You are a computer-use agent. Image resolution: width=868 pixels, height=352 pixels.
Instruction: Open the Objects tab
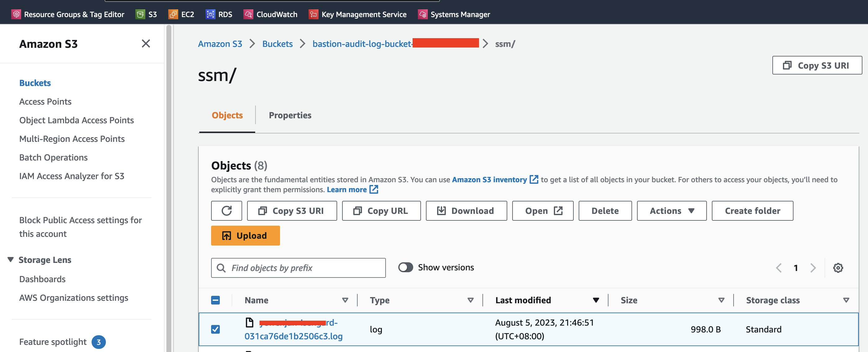click(228, 115)
